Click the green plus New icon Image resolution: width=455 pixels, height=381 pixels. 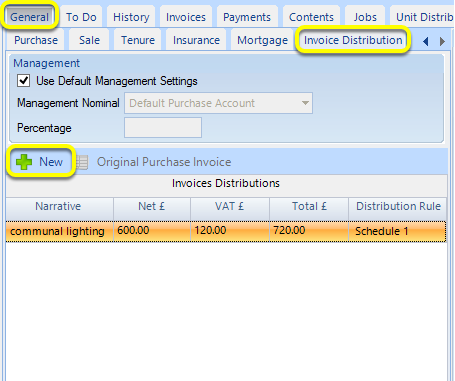pyautogui.click(x=24, y=162)
